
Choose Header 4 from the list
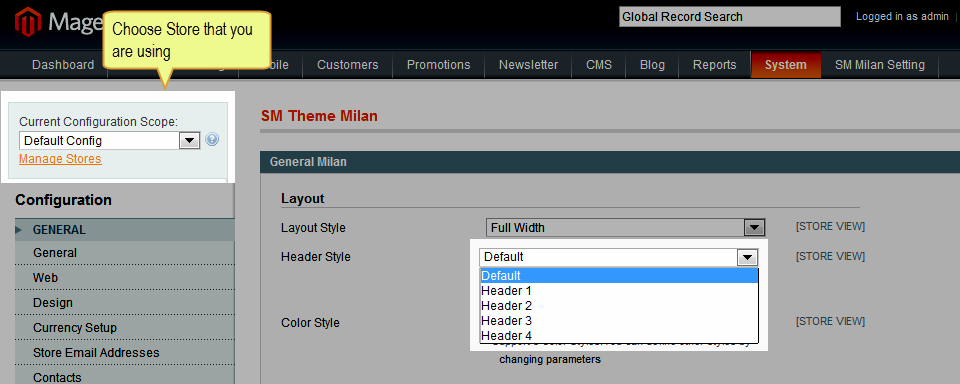pos(619,336)
